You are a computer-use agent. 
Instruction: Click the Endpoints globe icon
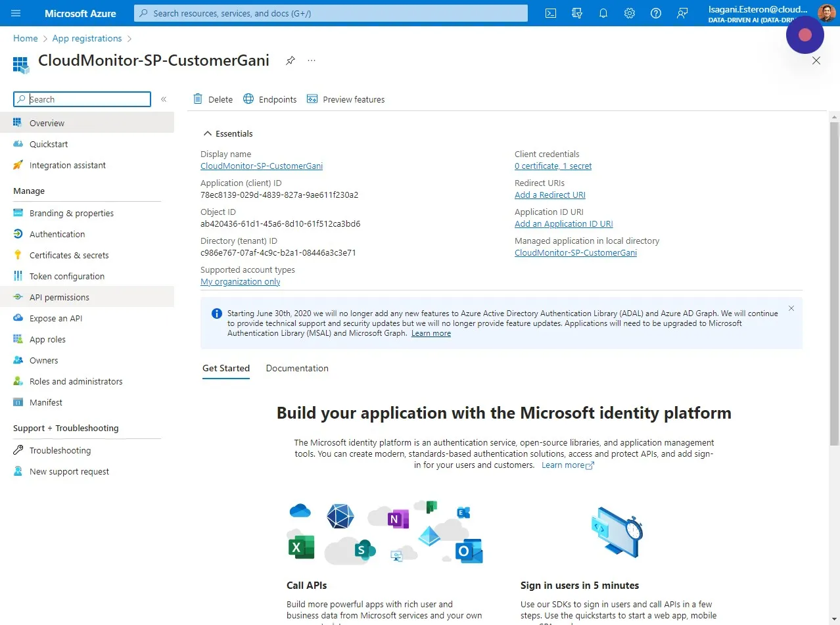pyautogui.click(x=248, y=99)
